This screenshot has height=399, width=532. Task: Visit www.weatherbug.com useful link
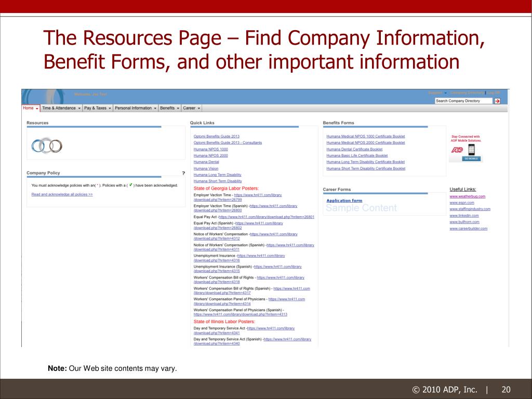click(x=468, y=196)
